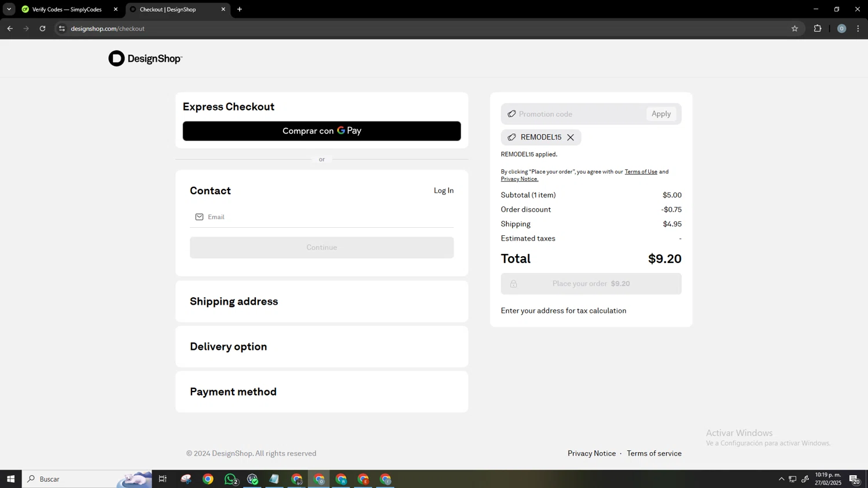This screenshot has height=488, width=868.
Task: Close the Checkout DesignShop tab
Action: coord(223,9)
